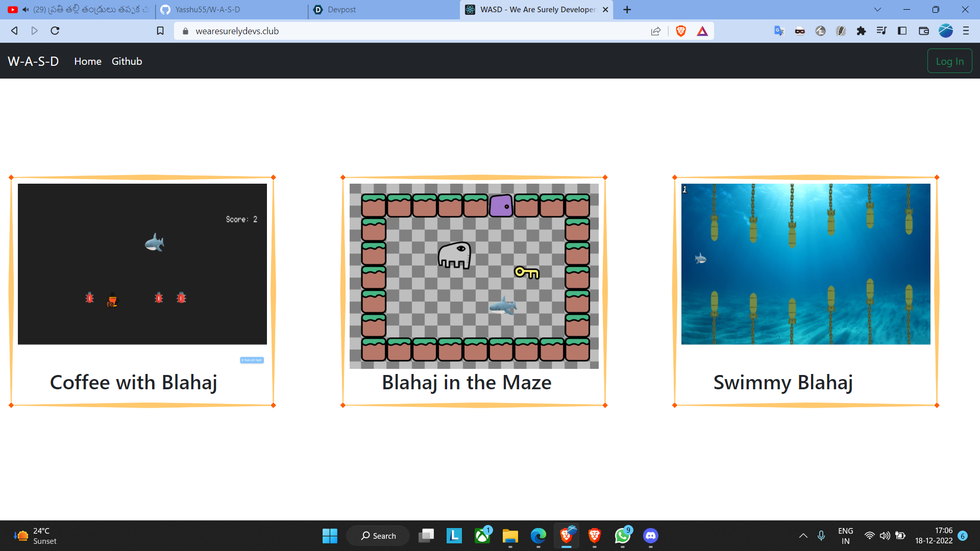The image size is (980, 551).
Task: Bookmark this page with bookmark icon
Action: click(x=160, y=31)
